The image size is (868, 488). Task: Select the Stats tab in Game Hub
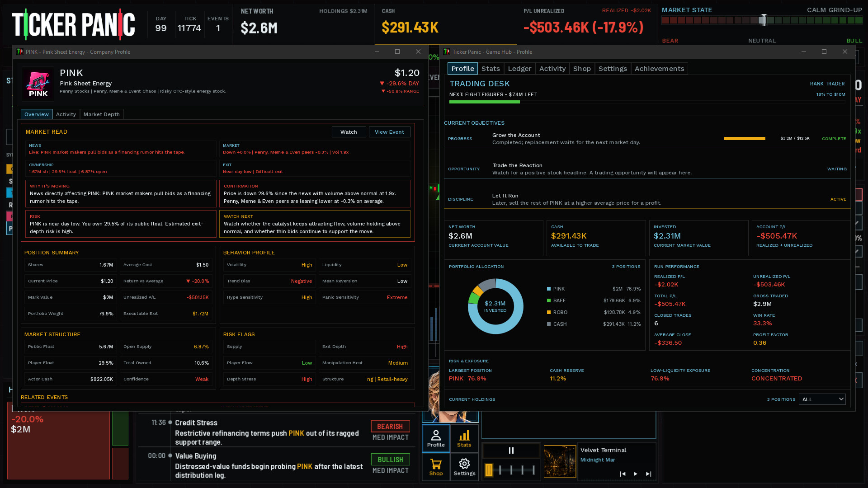pos(491,69)
